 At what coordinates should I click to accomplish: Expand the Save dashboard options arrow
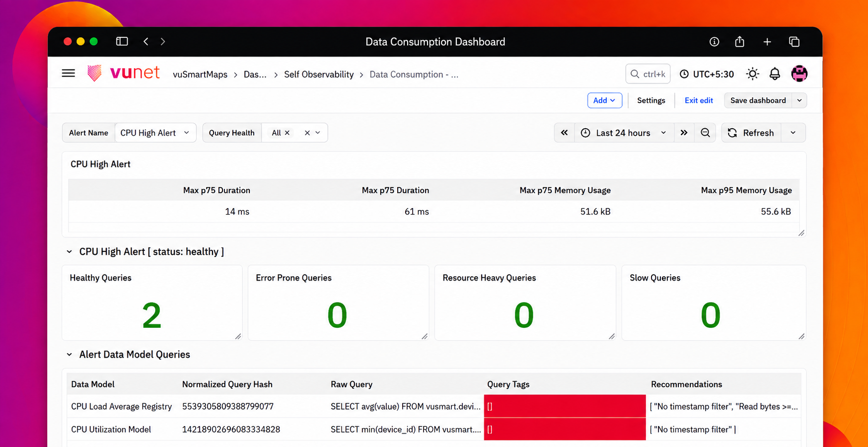coord(799,100)
